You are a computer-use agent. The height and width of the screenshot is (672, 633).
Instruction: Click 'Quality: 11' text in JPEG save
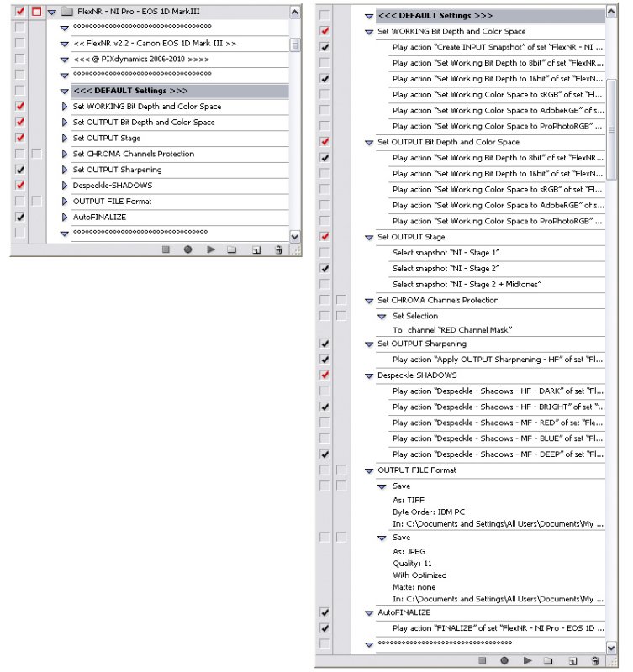point(412,564)
